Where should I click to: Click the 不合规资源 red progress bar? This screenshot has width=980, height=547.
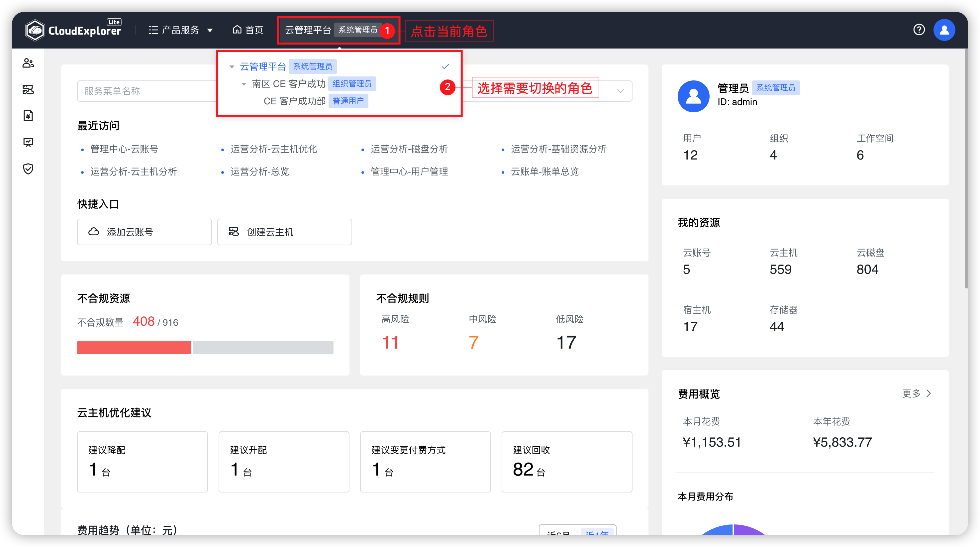tap(134, 348)
